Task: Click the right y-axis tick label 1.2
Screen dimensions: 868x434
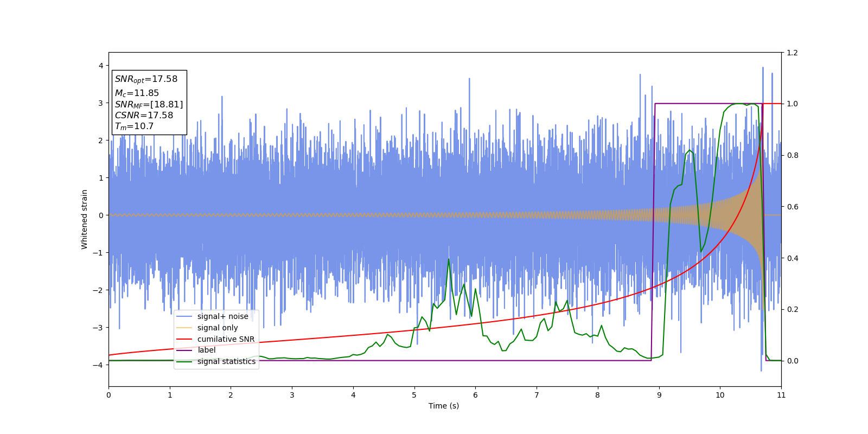Action: coord(792,53)
